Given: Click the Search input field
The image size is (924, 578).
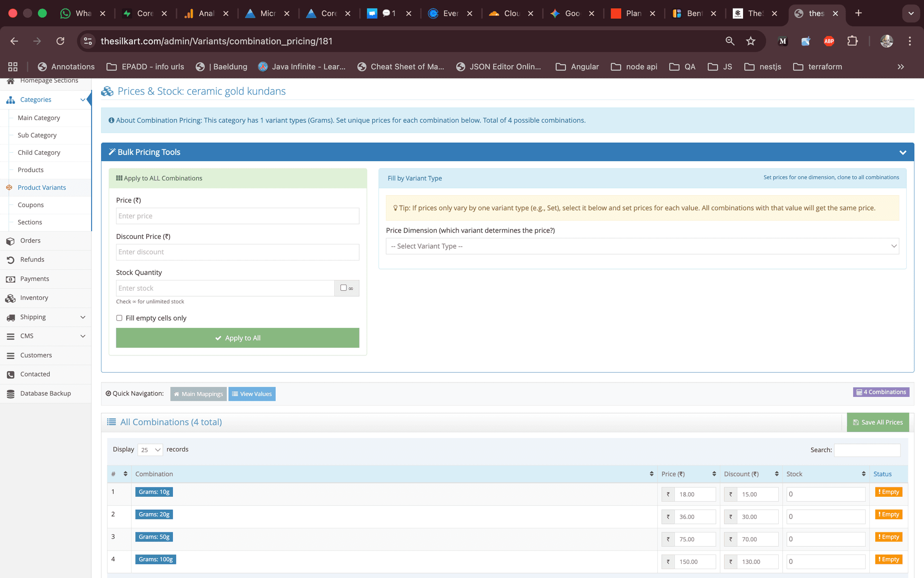Looking at the screenshot, I should [867, 450].
